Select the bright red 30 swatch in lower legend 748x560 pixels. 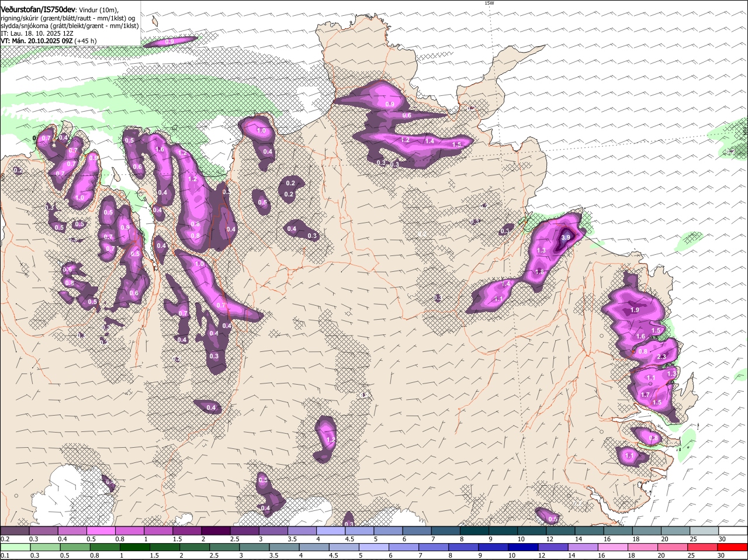pos(732,547)
